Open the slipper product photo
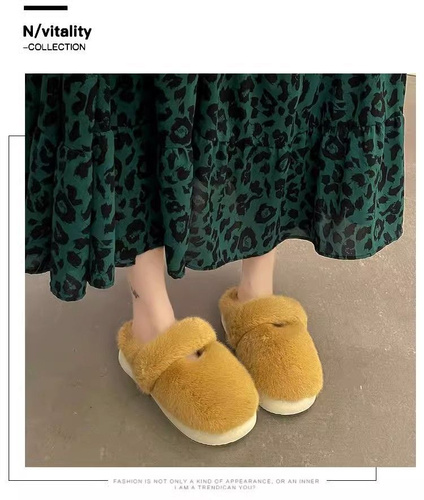424x500 pixels. click(x=220, y=270)
